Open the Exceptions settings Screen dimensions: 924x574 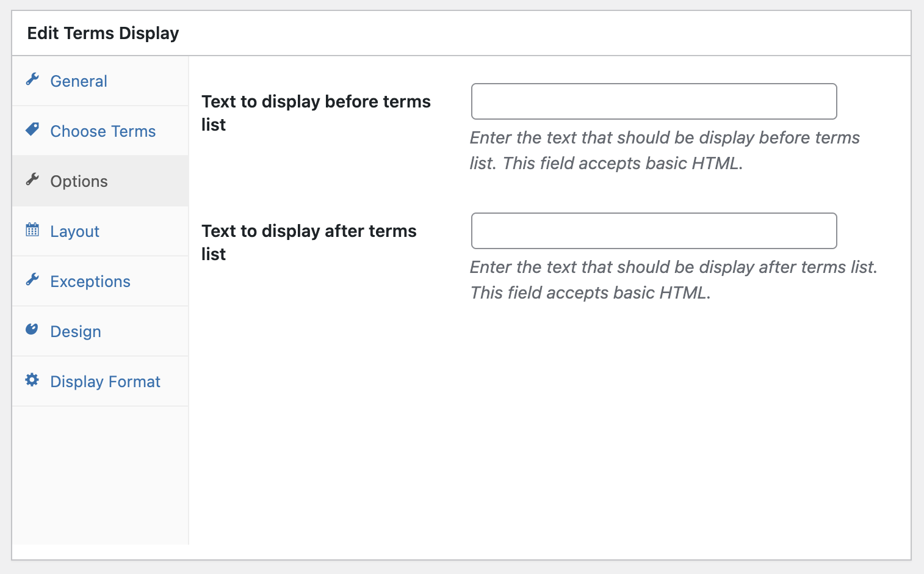(x=90, y=281)
